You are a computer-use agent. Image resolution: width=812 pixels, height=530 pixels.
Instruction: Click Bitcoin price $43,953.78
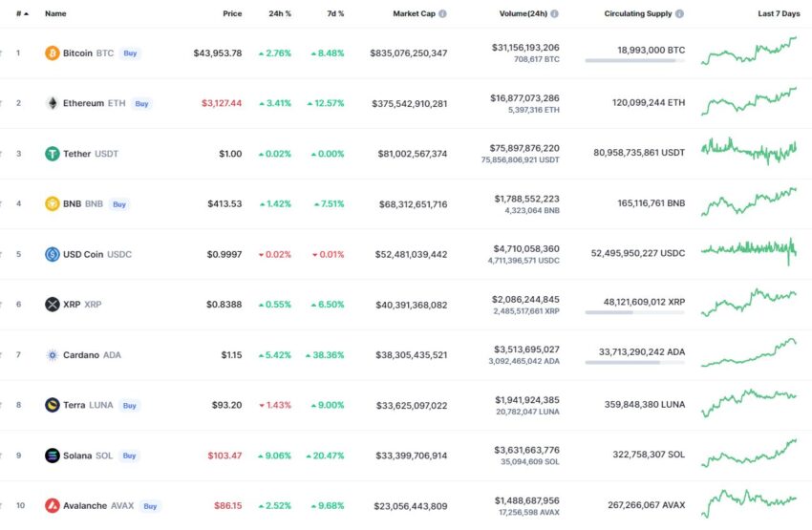click(x=218, y=53)
